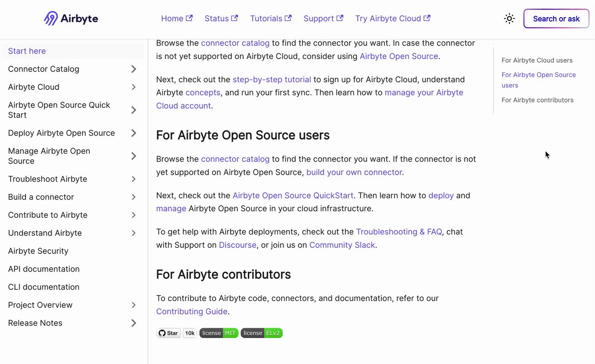Open the Contributing Guide link
Image resolution: width=595 pixels, height=364 pixels.
point(192,312)
